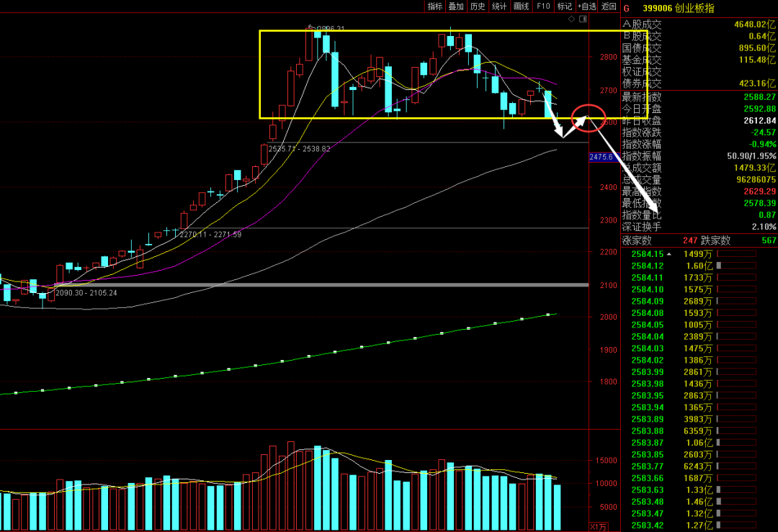Click the up arrow beside 2584.15
Screen dimensions: 778x532
669,254
